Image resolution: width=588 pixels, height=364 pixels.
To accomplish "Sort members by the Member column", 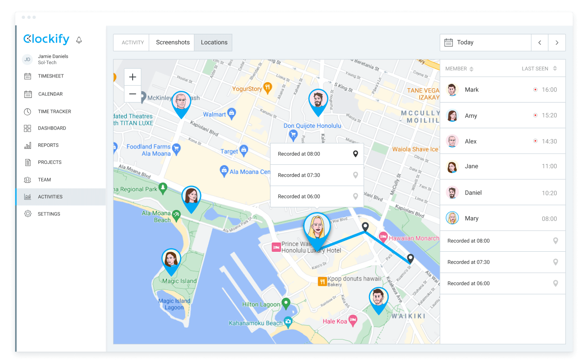I will (459, 69).
